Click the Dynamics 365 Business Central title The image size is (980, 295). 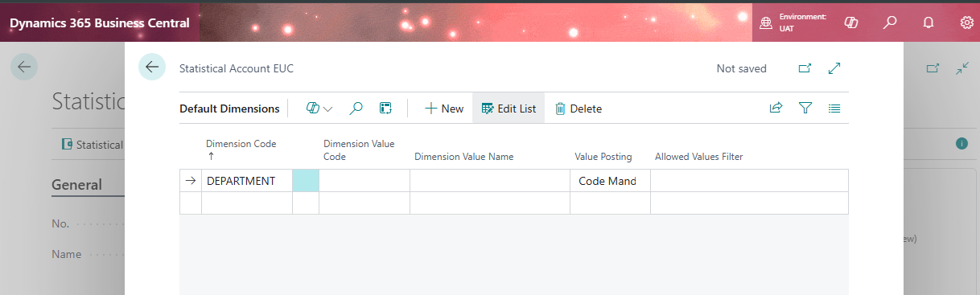click(x=100, y=23)
